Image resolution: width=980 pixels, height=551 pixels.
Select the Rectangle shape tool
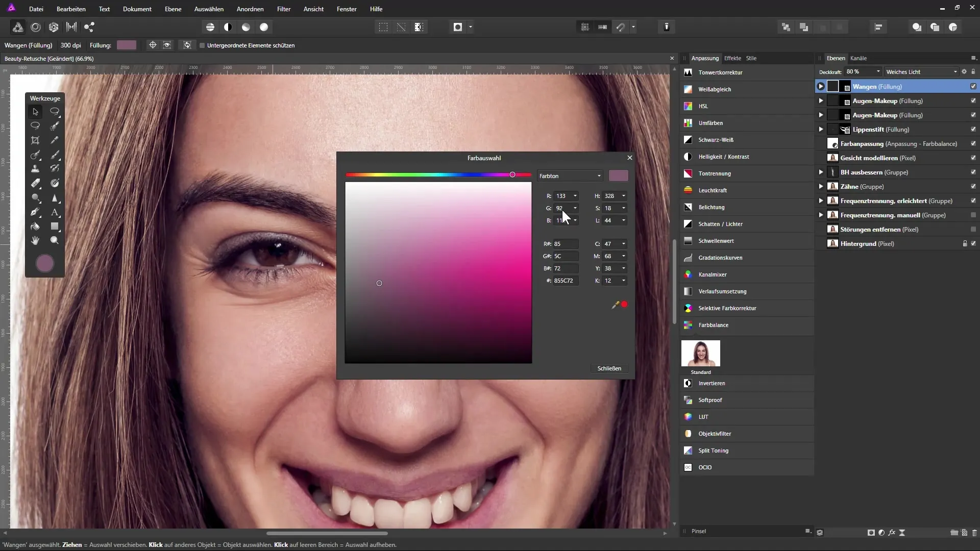click(55, 226)
